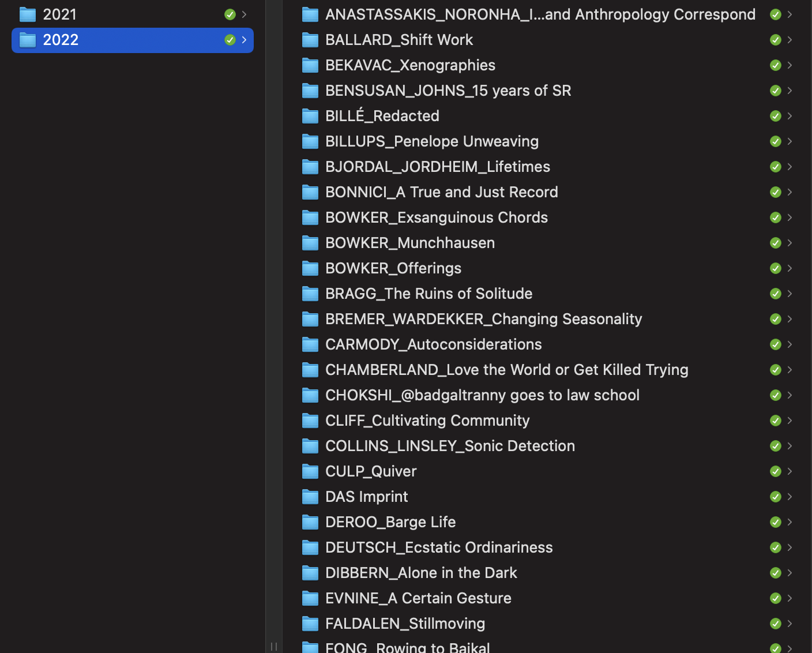Click the green checkmark beside BOWKER_Offerings
The image size is (812, 653).
pyautogui.click(x=775, y=268)
